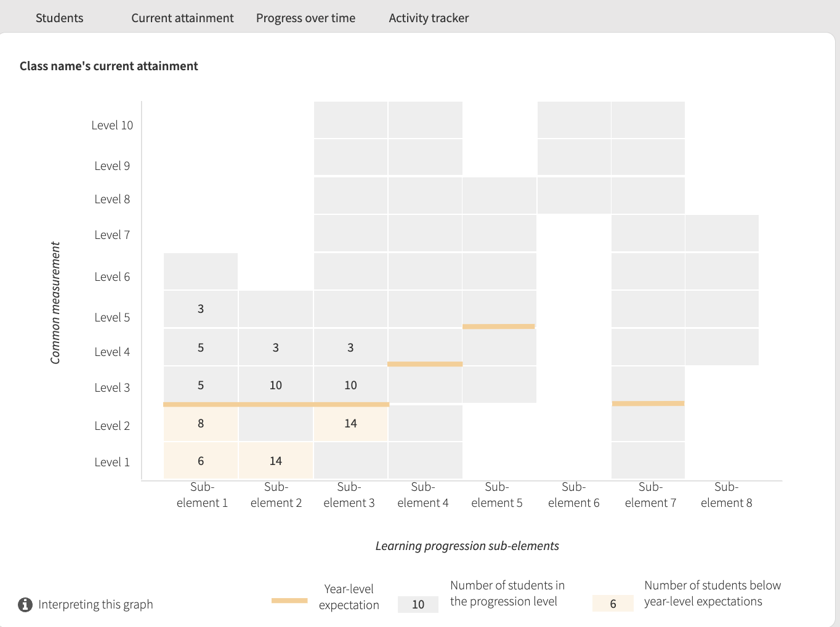Click Sub-element 3 Level 4 cell showing 3

351,348
